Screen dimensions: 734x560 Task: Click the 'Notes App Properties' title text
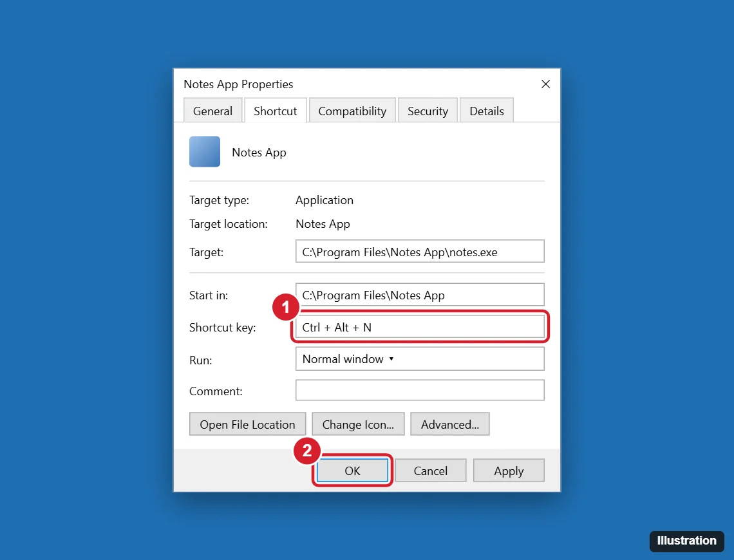(x=238, y=84)
